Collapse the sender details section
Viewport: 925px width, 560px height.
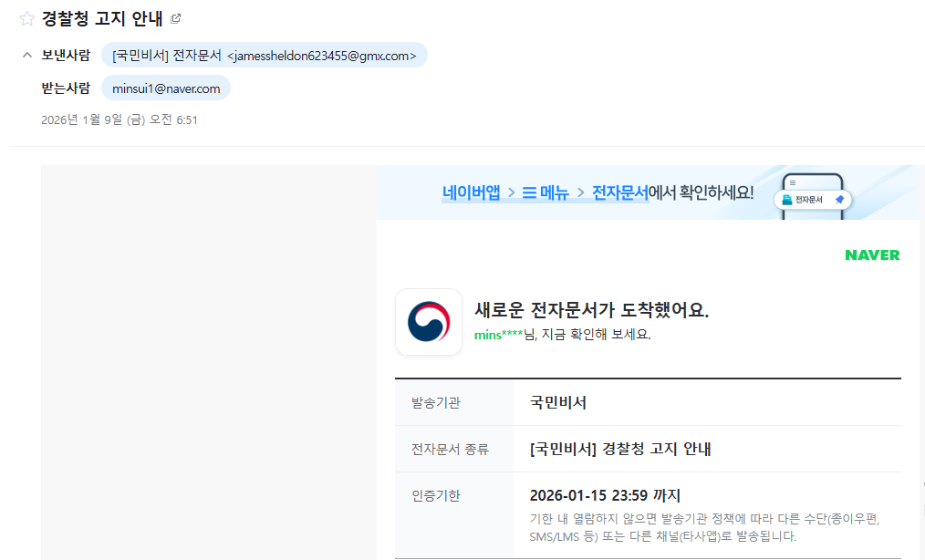pos(26,54)
